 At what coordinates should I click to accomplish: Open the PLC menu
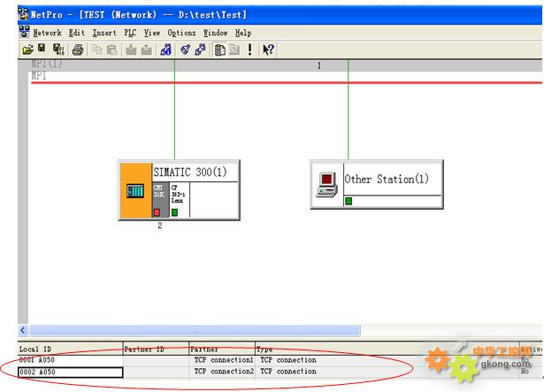tap(130, 33)
